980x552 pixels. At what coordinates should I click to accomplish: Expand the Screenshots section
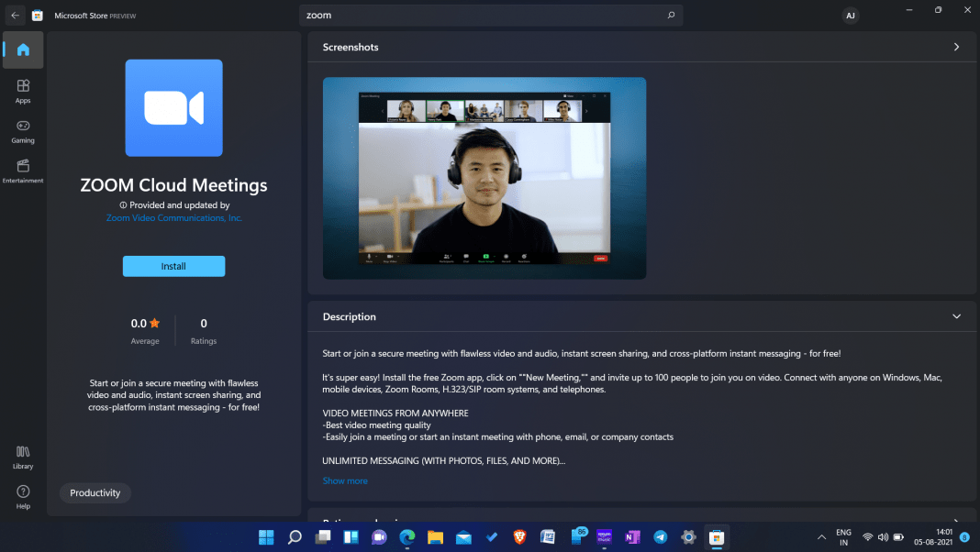click(x=956, y=46)
